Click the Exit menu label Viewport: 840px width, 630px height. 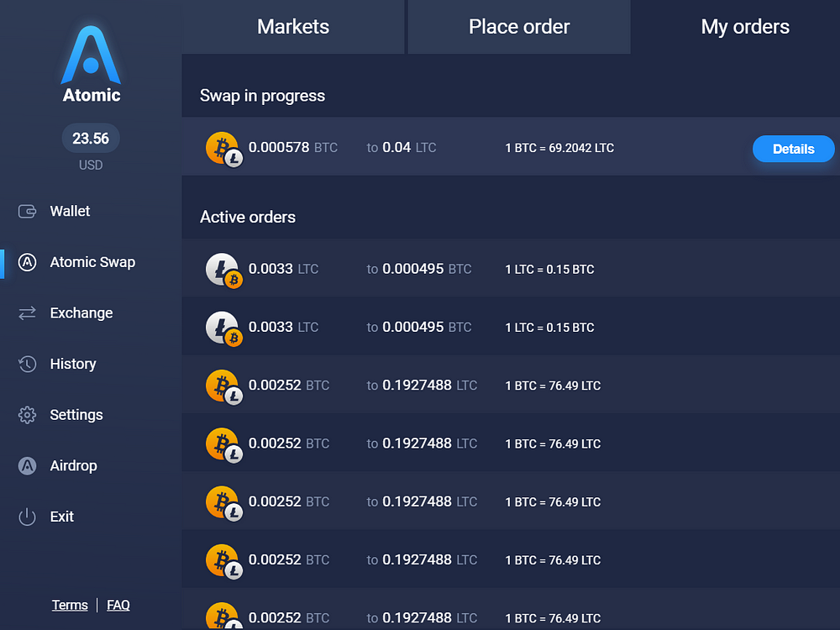[61, 517]
